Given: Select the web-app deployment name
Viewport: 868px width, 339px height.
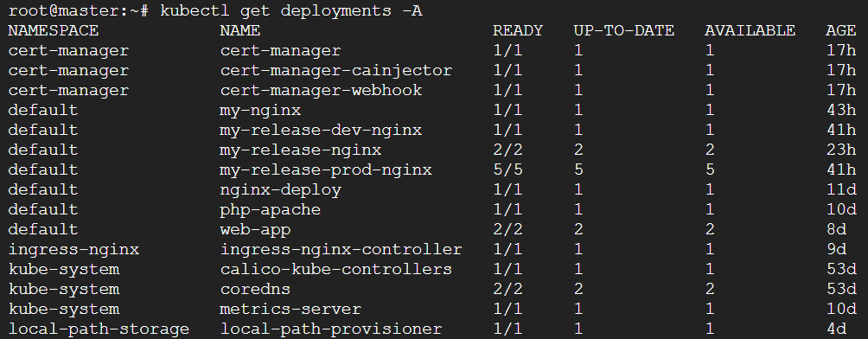Looking at the screenshot, I should tap(255, 229).
